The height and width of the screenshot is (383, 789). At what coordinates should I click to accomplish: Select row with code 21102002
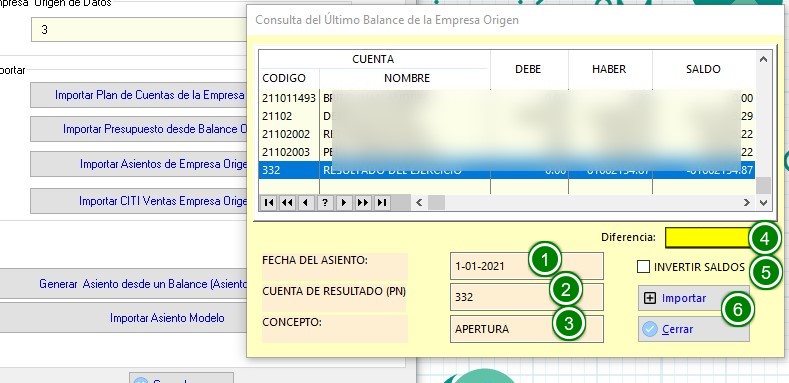(x=507, y=134)
